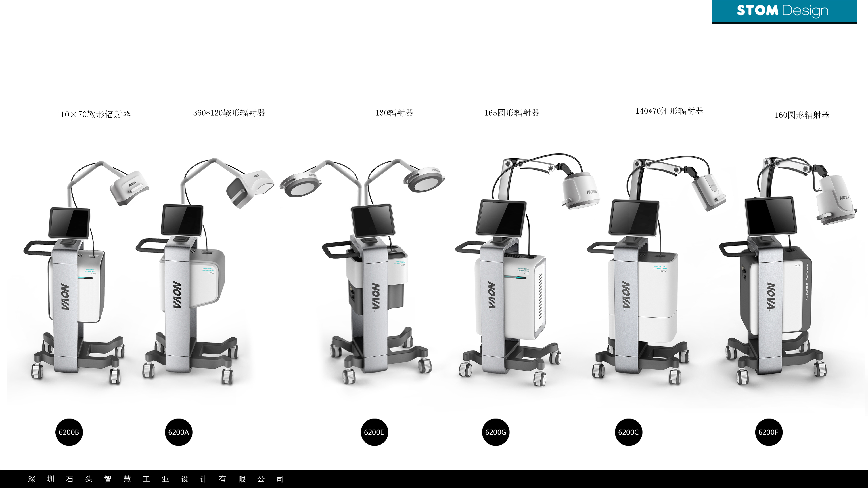
Task: Click the 165圆形辐射器 label
Action: 512,113
